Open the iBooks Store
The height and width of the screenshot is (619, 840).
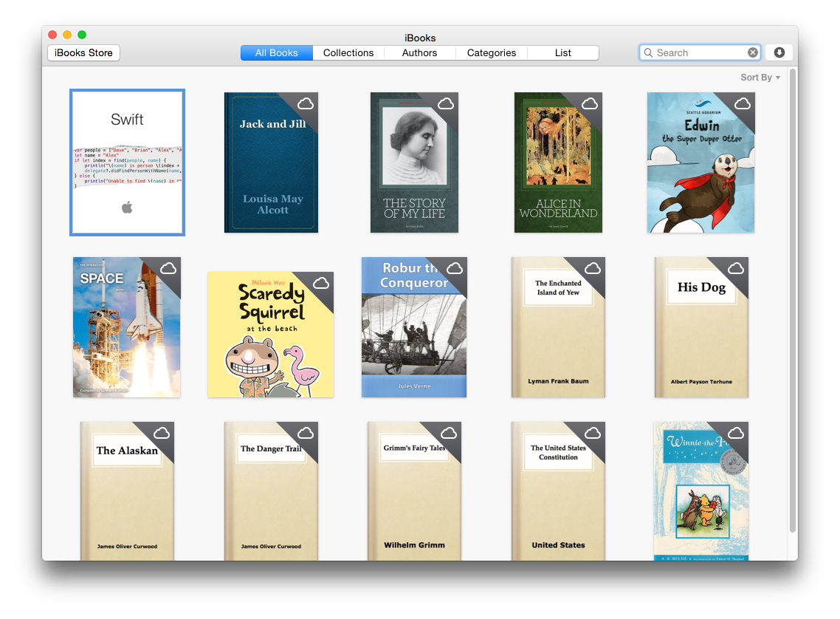(83, 52)
